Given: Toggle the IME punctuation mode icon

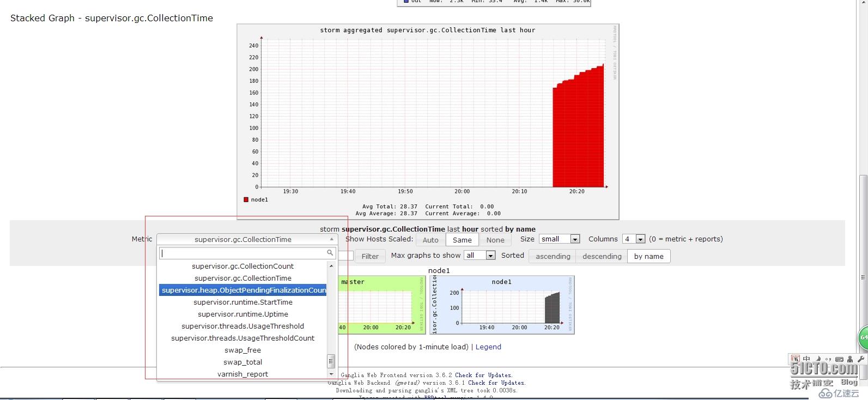Looking at the screenshot, I should click(x=828, y=359).
